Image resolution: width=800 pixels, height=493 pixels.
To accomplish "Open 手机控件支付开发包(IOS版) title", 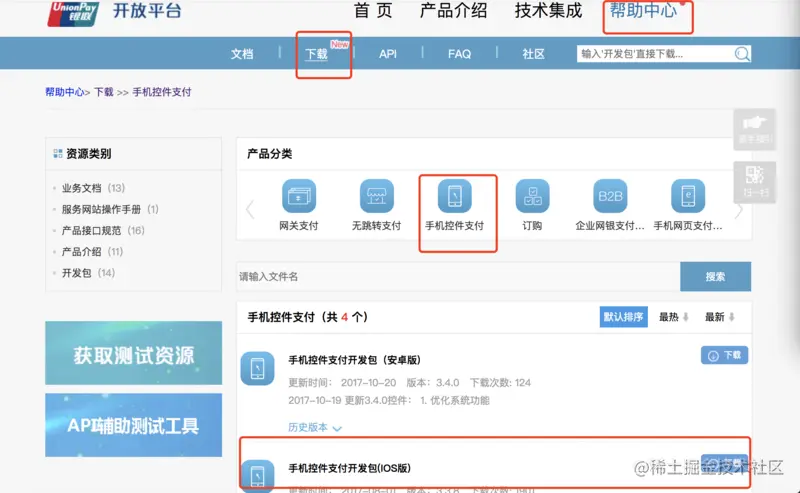I will (x=349, y=468).
